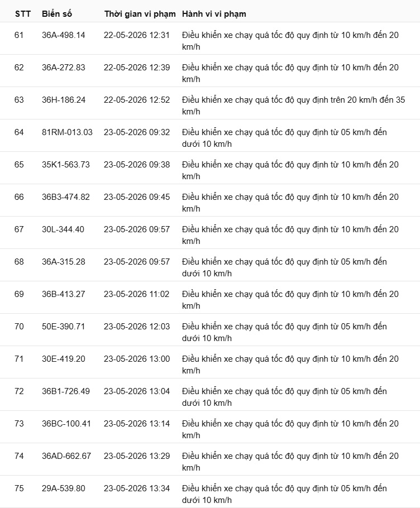
Task: Select license plate 36H-186.24
Action: [x=64, y=100]
